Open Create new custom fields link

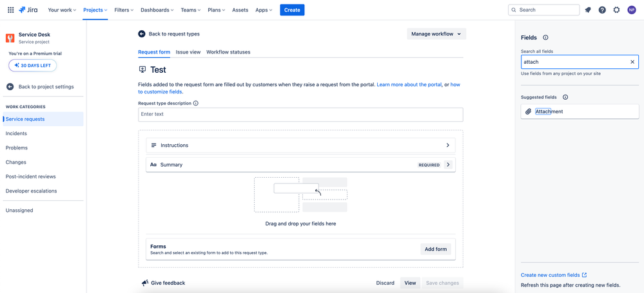(551, 275)
